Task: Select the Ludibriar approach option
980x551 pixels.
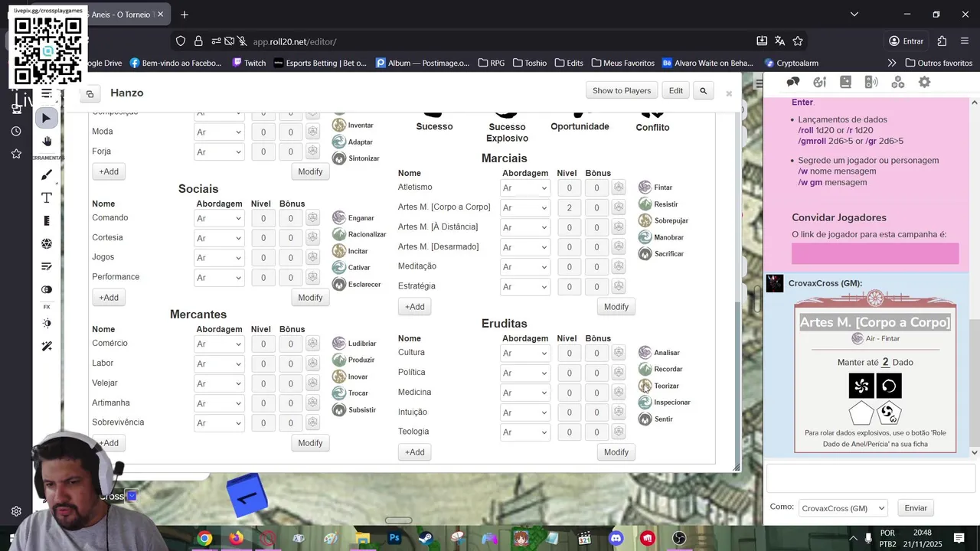Action: pyautogui.click(x=354, y=344)
